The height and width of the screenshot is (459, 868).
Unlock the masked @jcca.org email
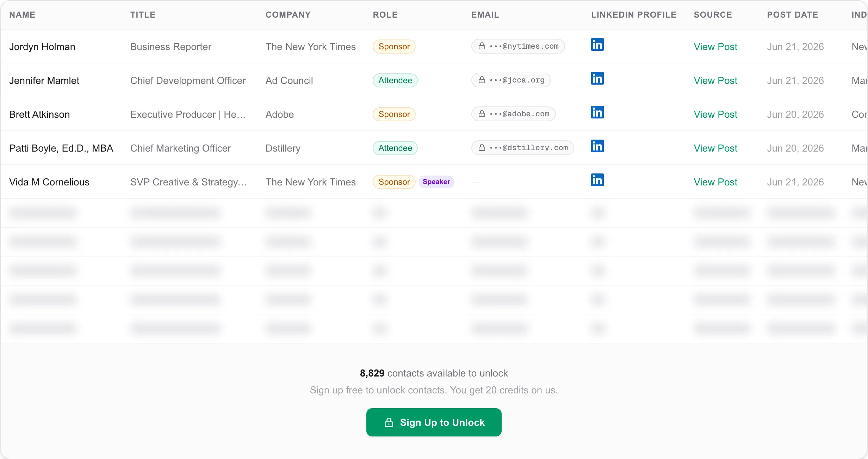click(511, 80)
